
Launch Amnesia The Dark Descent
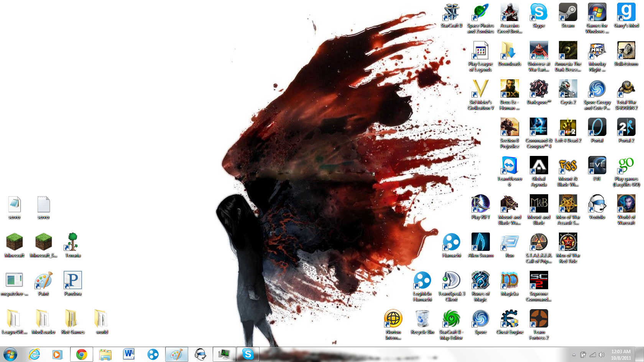click(x=568, y=57)
